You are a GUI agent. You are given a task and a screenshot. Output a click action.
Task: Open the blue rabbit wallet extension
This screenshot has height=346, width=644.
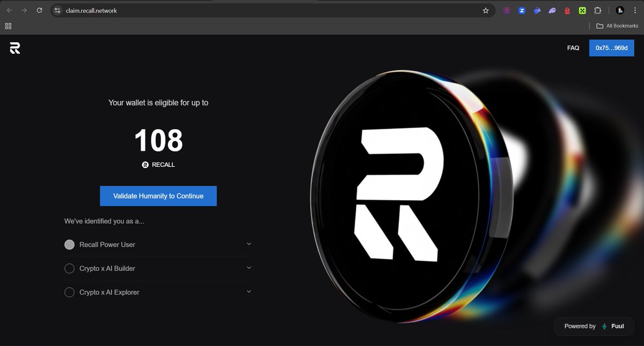[x=537, y=10]
